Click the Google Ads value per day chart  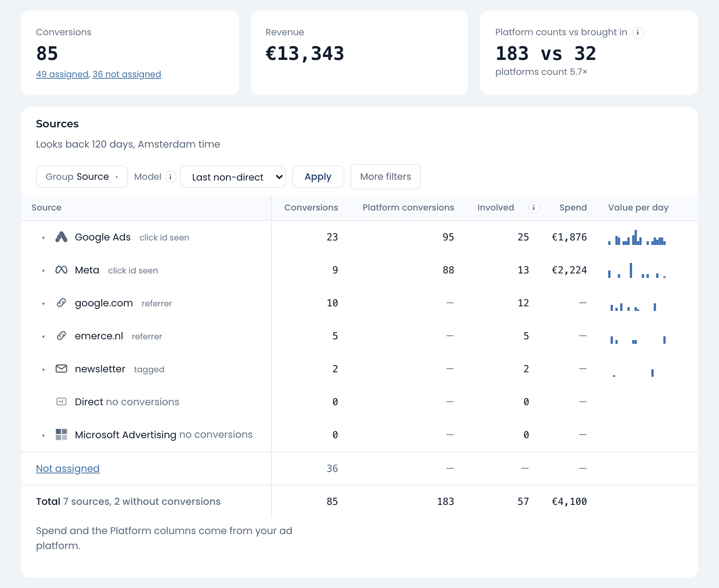pos(637,237)
